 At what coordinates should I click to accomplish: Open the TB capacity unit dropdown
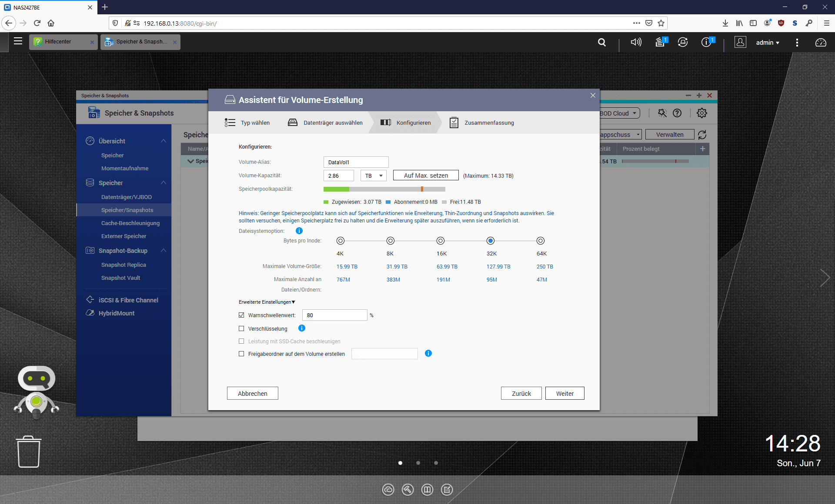point(373,176)
